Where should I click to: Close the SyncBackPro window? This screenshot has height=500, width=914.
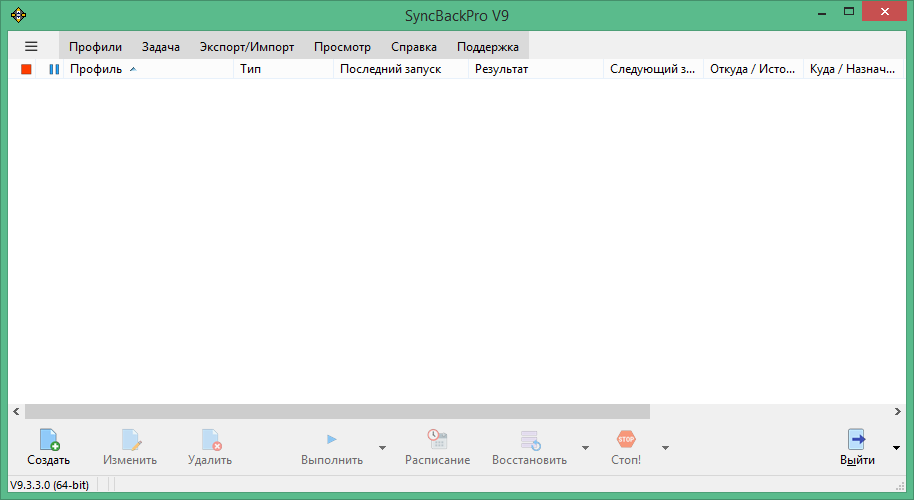pos(884,12)
